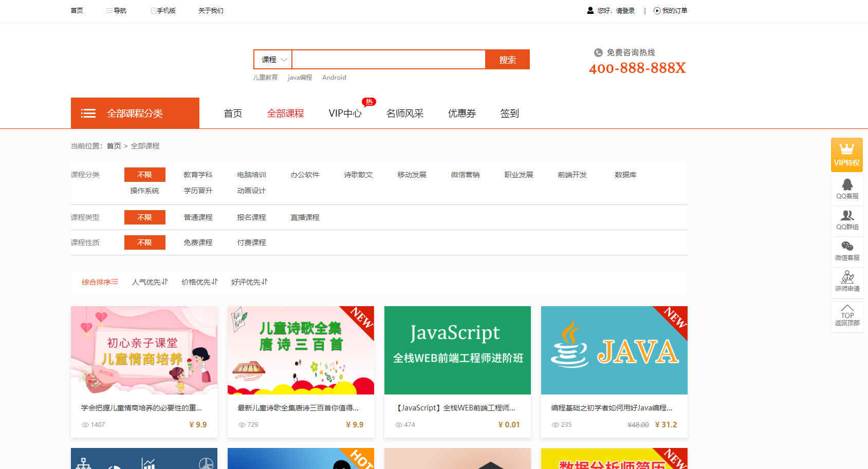This screenshot has width=868, height=469.
Task: Filter by 普通课程 type
Action: click(198, 217)
